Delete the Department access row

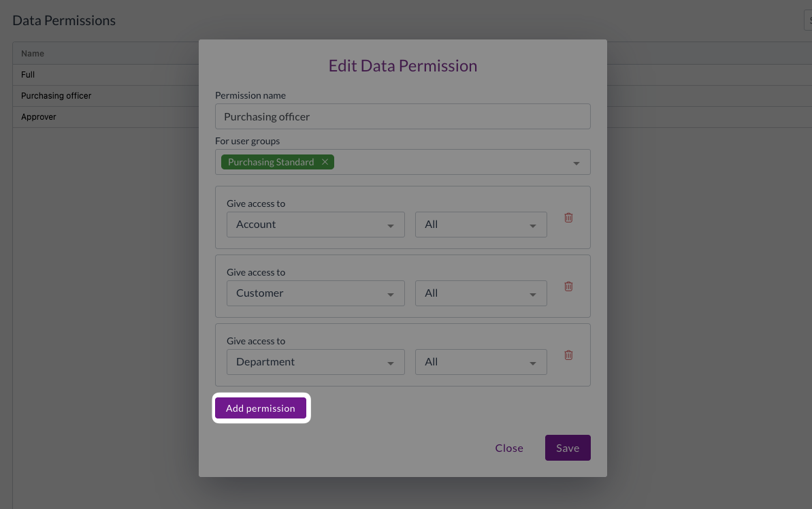(x=568, y=355)
